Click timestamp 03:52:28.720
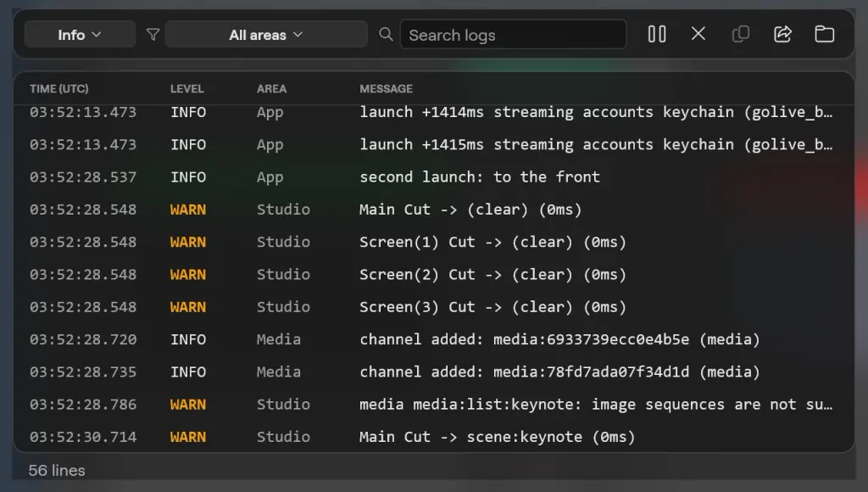The image size is (868, 492). tap(83, 339)
